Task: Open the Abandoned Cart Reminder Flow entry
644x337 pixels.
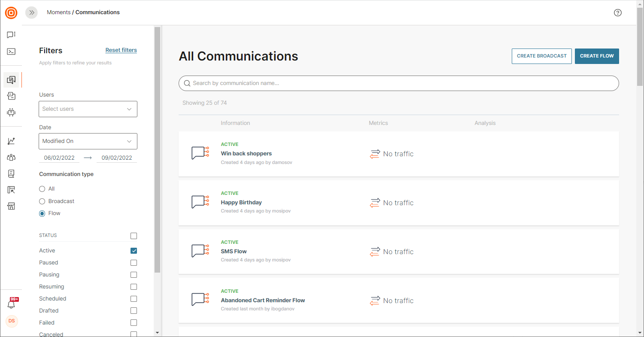Action: click(263, 301)
